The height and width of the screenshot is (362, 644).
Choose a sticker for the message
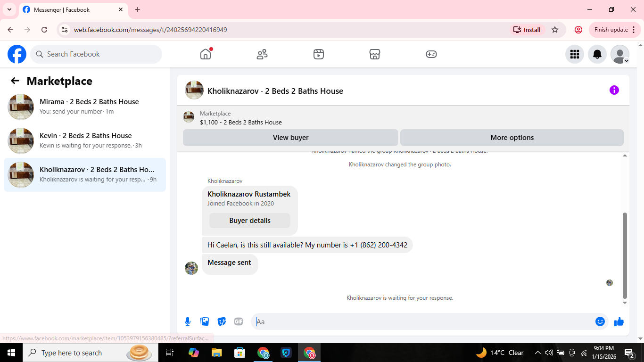[x=222, y=321]
